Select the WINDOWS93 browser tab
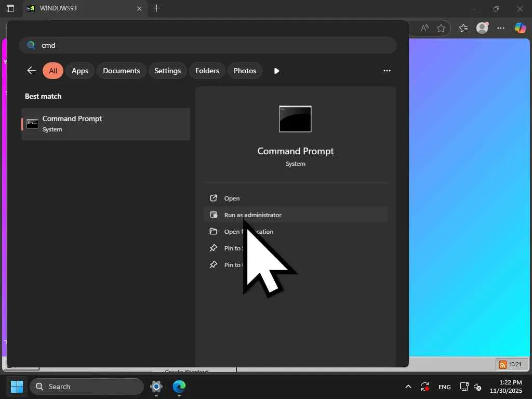532x399 pixels. pos(85,8)
